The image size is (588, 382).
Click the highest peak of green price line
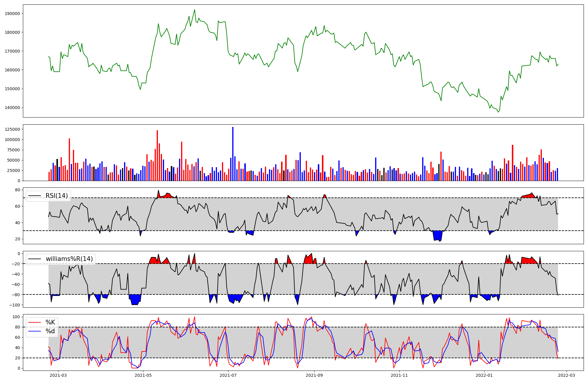coord(194,10)
